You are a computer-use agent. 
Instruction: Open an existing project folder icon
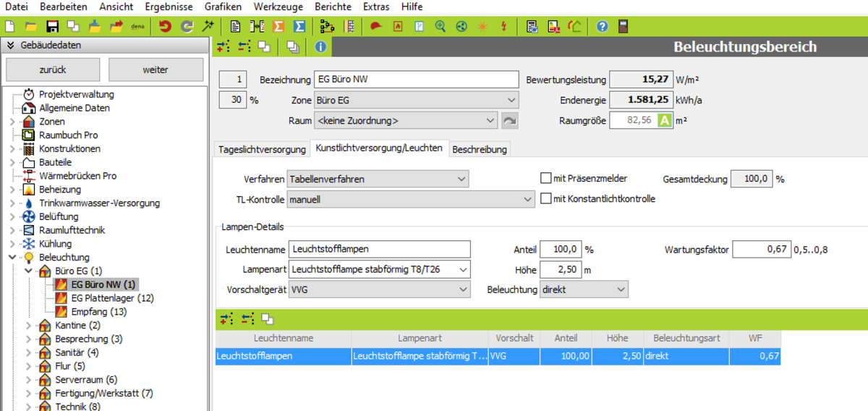31,27
